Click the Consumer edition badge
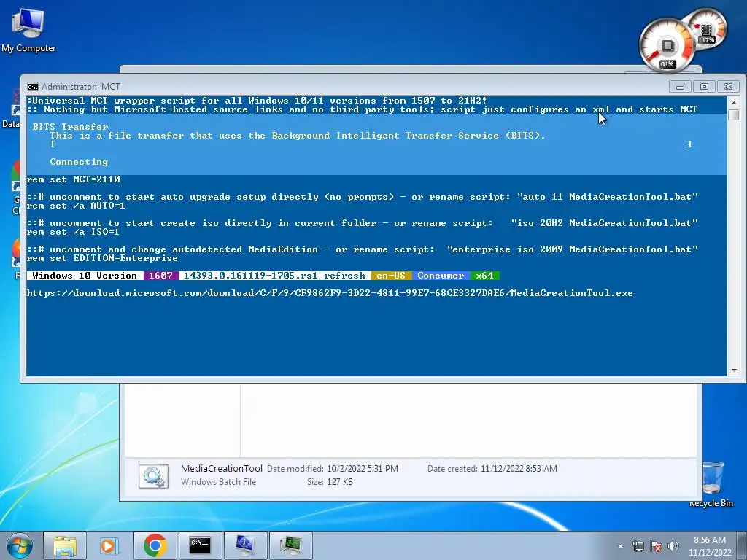 [x=441, y=276]
